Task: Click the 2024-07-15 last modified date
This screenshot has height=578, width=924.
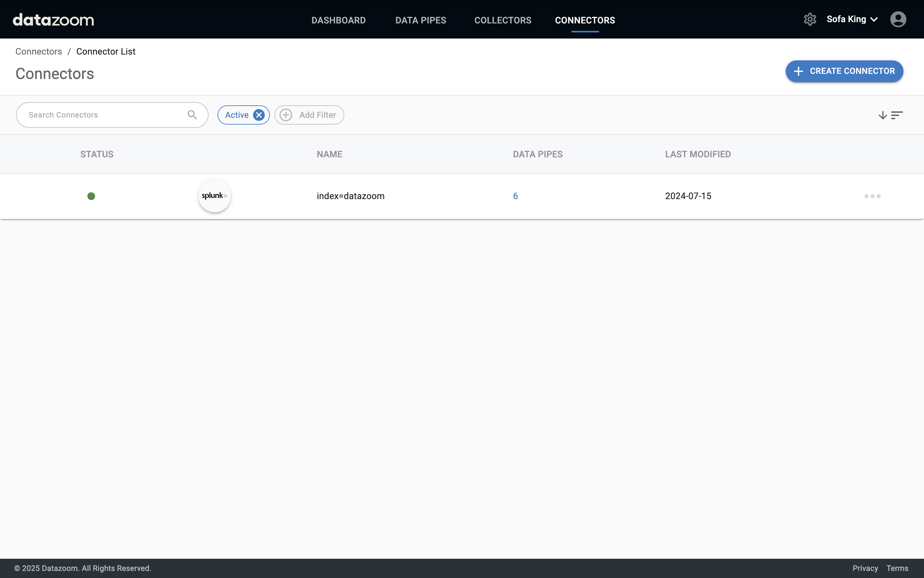Action: coord(688,196)
